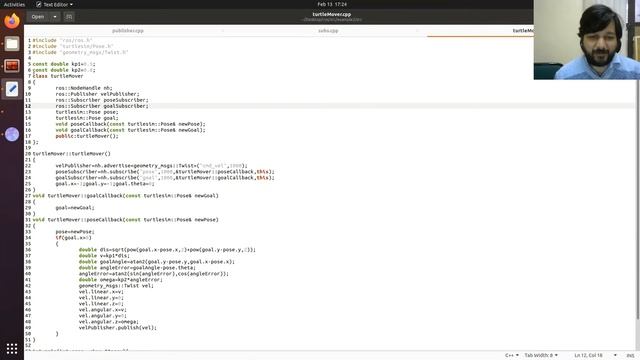Click the 'vel.angular.z=omega;' line
Viewport: 640px width, 360px height.
point(109,322)
